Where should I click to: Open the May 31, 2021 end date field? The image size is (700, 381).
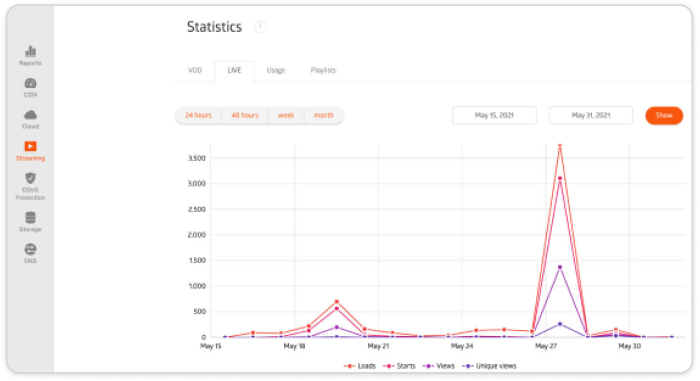point(591,115)
